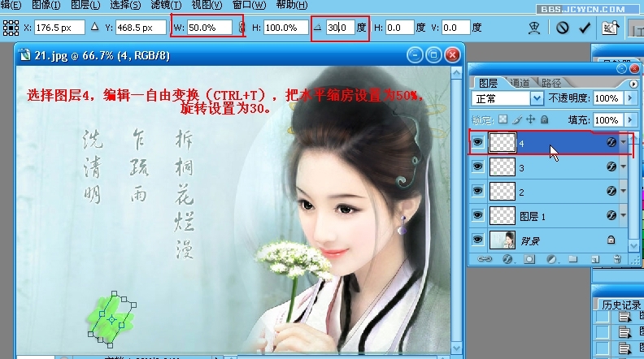The height and width of the screenshot is (359, 644).
Task: Click the 填充 100% value field
Action: [607, 120]
